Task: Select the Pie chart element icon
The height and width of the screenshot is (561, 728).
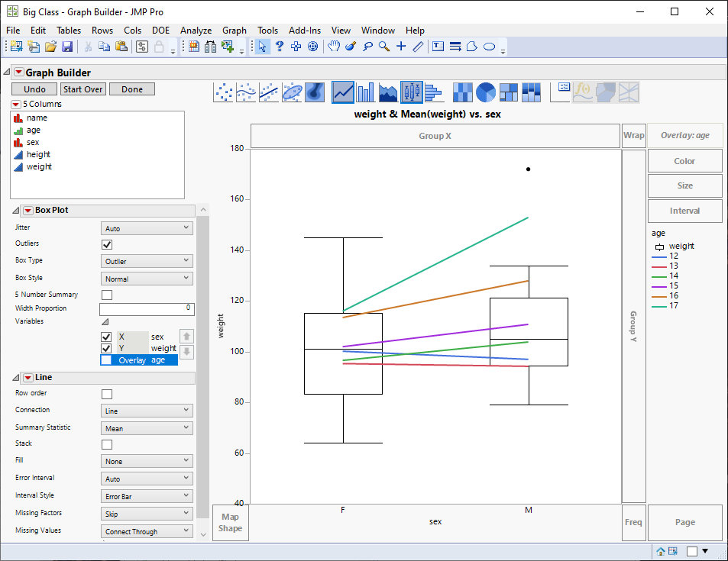Action: click(486, 92)
